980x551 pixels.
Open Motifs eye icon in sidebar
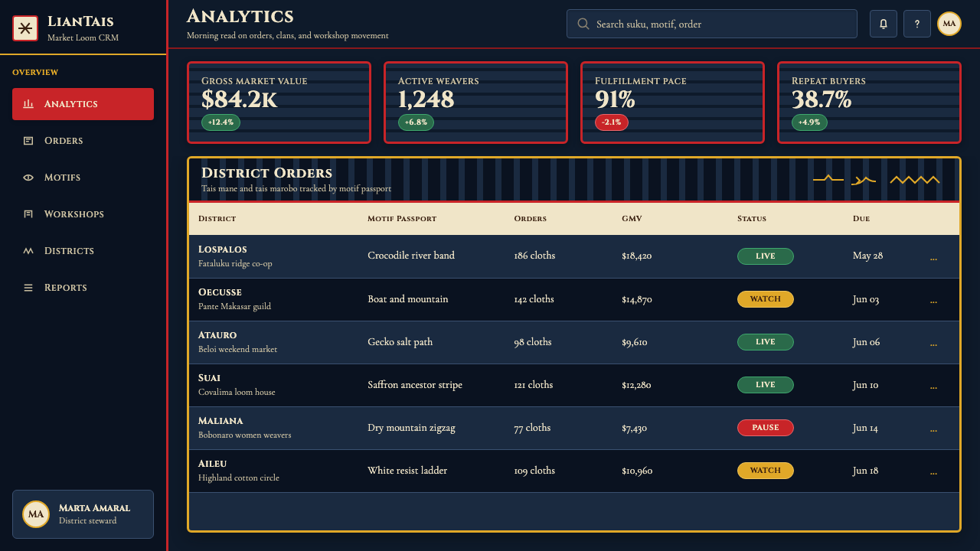[28, 178]
